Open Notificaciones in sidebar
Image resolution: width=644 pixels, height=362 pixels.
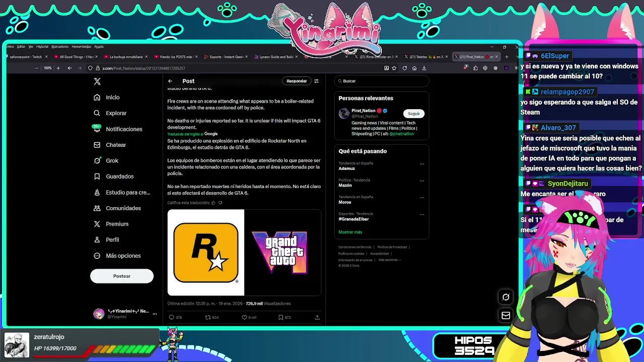pyautogui.click(x=118, y=129)
